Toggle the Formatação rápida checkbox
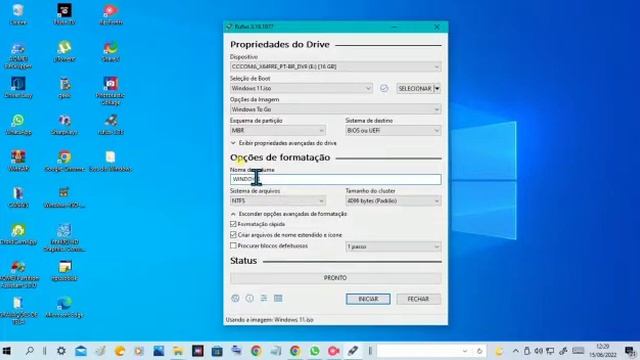The width and height of the screenshot is (640, 360). pyautogui.click(x=233, y=224)
